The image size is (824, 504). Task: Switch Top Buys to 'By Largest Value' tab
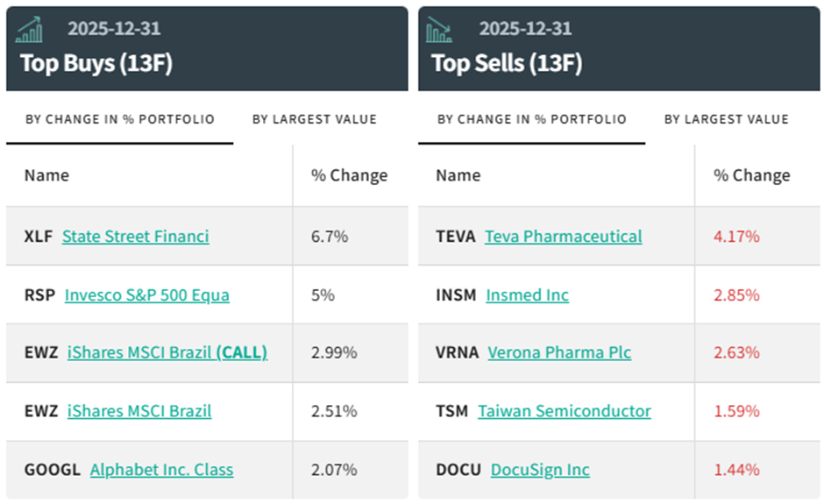[314, 119]
